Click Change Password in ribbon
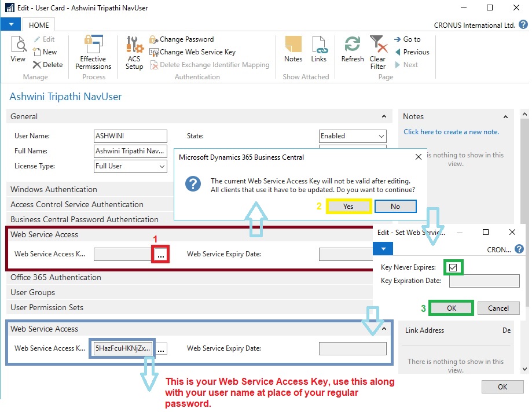This screenshot has width=532, height=412. 186,39
